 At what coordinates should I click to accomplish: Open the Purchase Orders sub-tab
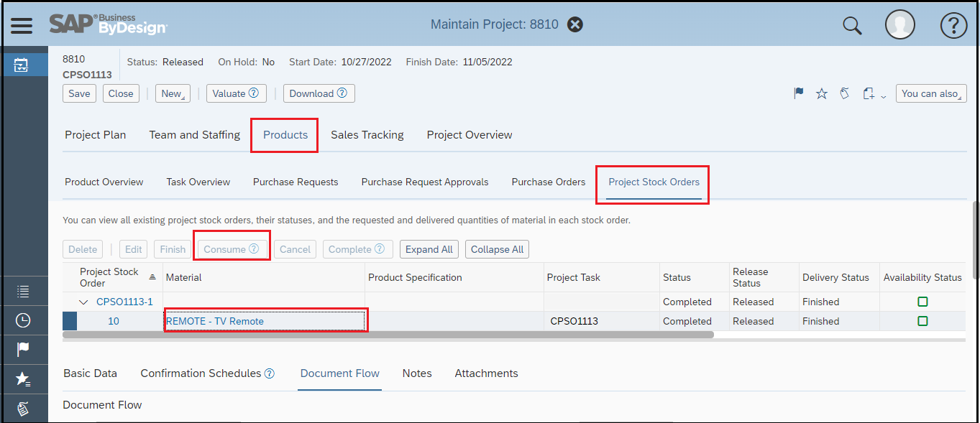click(549, 182)
